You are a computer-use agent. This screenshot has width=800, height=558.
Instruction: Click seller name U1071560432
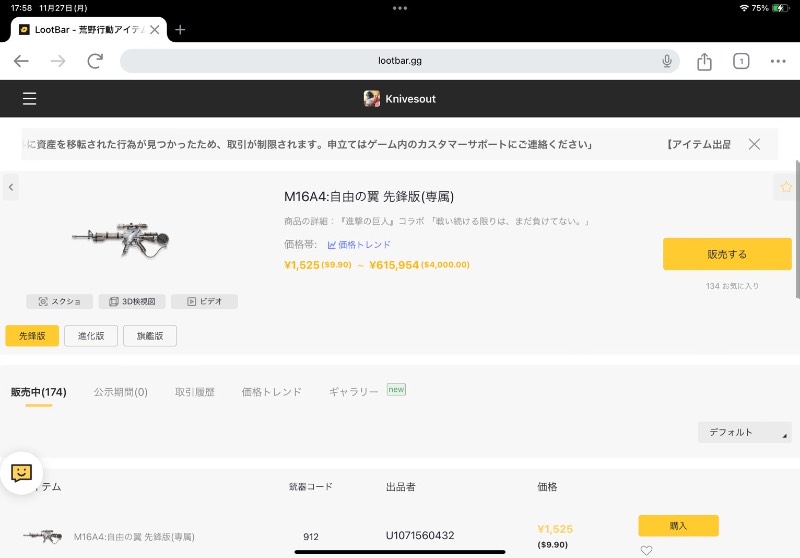point(420,536)
